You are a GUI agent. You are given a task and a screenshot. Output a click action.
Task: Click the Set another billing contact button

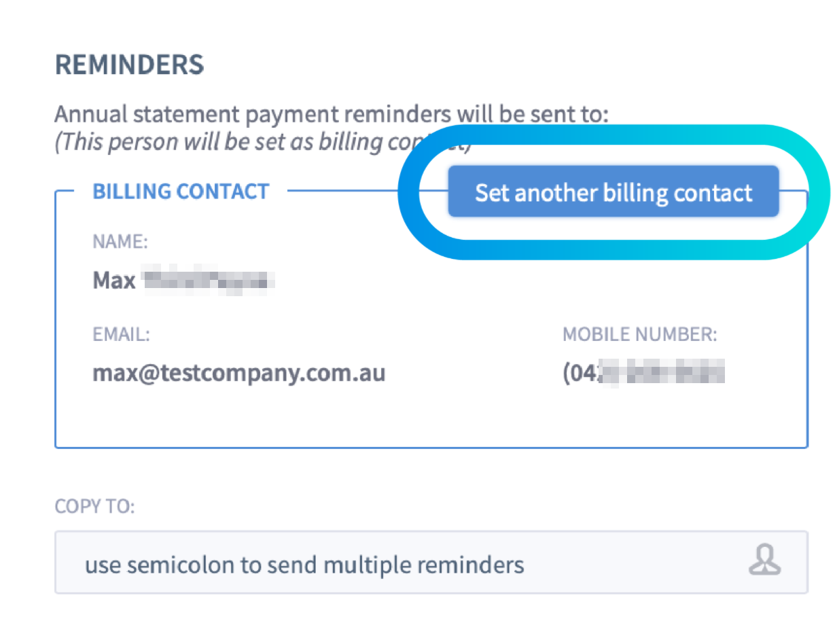pos(613,192)
